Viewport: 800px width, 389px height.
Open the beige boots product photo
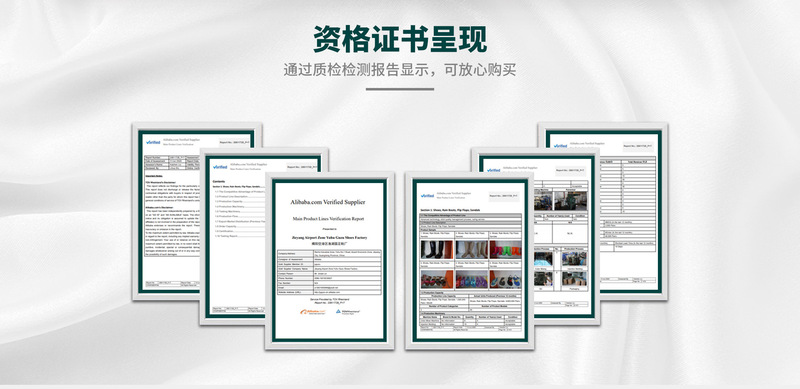point(471,250)
